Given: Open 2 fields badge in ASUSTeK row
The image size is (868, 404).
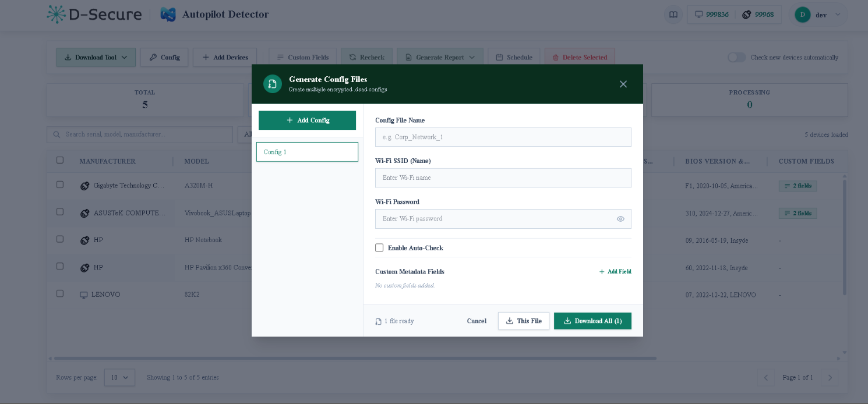Looking at the screenshot, I should [798, 213].
